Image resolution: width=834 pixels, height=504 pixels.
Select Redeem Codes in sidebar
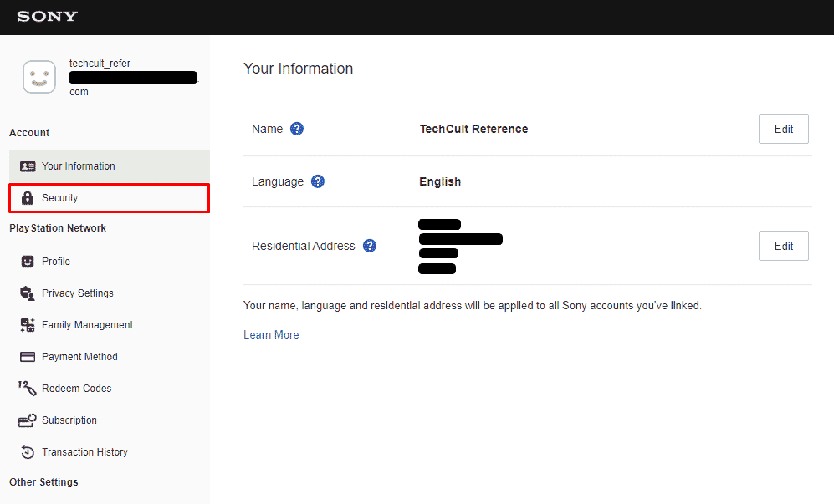click(x=110, y=389)
